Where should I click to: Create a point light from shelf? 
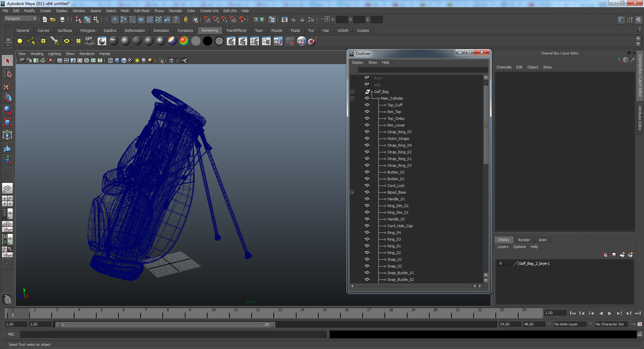pyautogui.click(x=43, y=41)
